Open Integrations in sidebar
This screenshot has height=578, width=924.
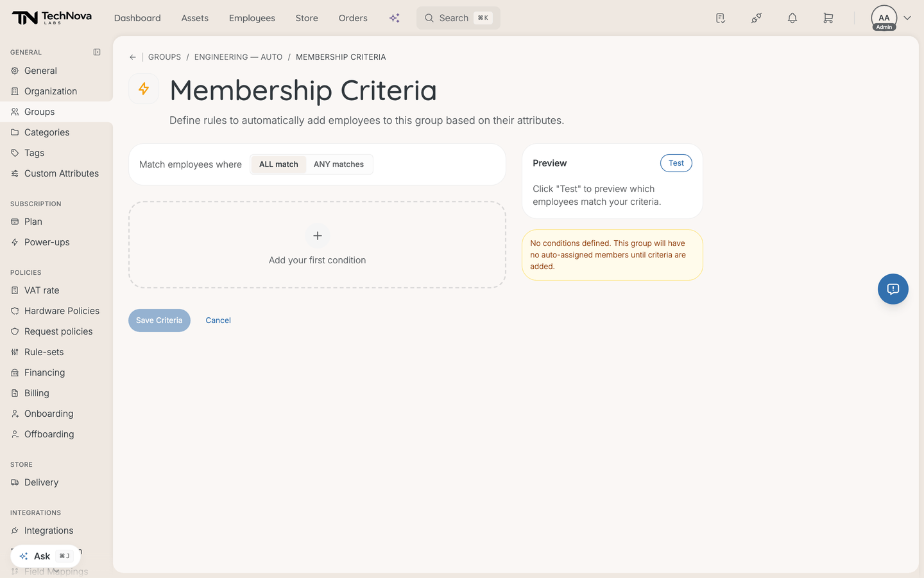click(56, 530)
